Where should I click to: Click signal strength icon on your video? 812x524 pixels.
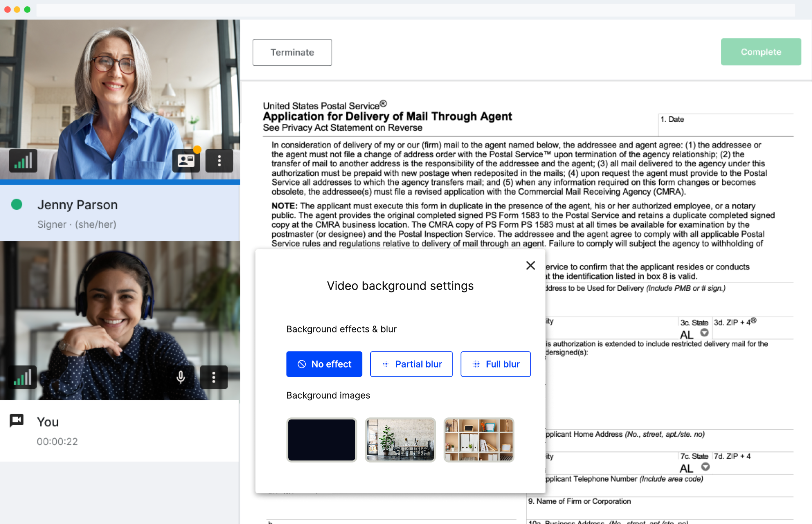22,377
